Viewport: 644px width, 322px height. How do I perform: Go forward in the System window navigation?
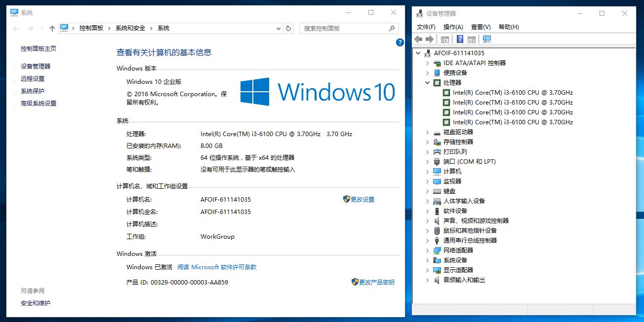(x=31, y=29)
